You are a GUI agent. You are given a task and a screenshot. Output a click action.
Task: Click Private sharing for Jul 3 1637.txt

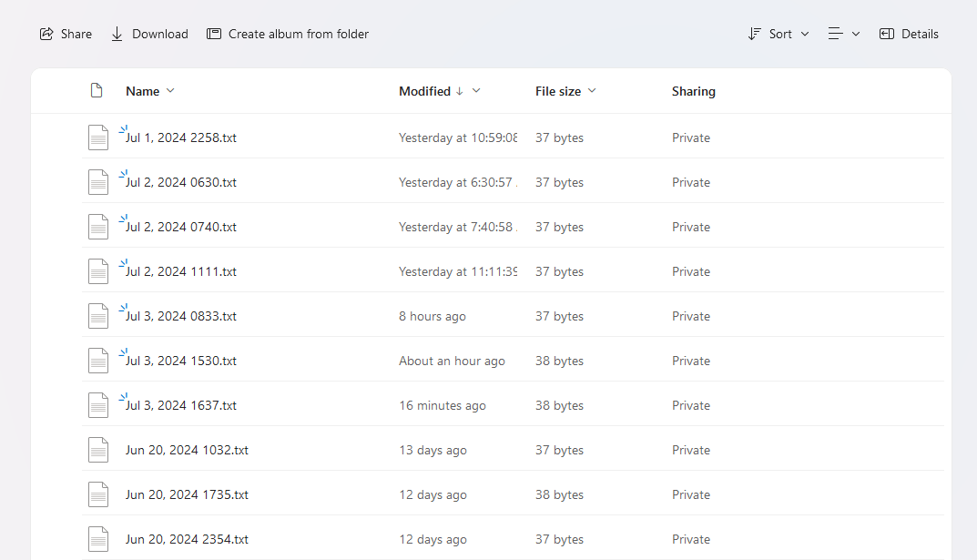tap(691, 405)
